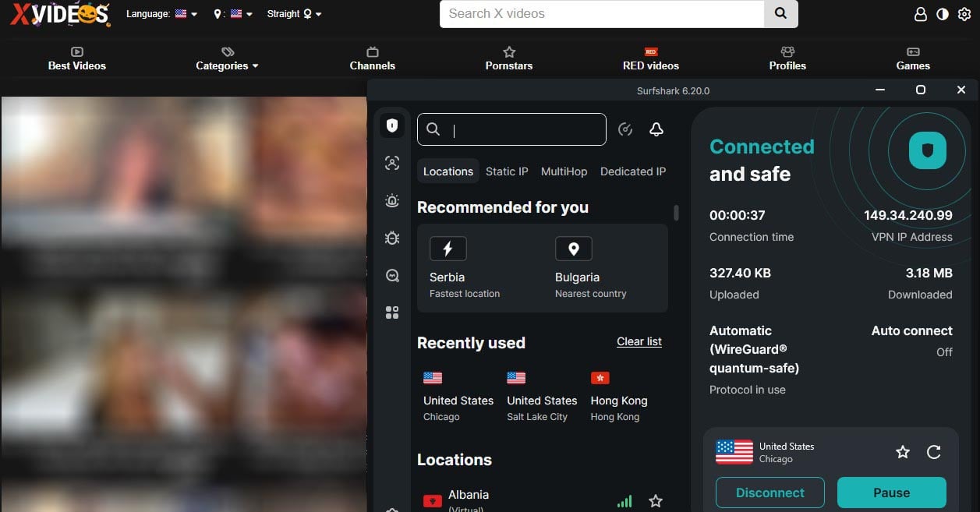The image size is (980, 512).
Task: Click the website search magnifier button
Action: [x=780, y=13]
